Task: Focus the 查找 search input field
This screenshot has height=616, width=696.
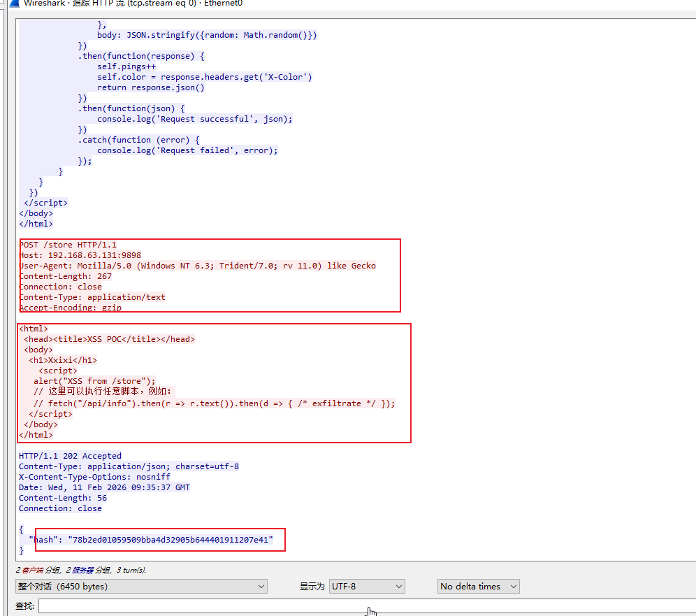Action: (367, 606)
